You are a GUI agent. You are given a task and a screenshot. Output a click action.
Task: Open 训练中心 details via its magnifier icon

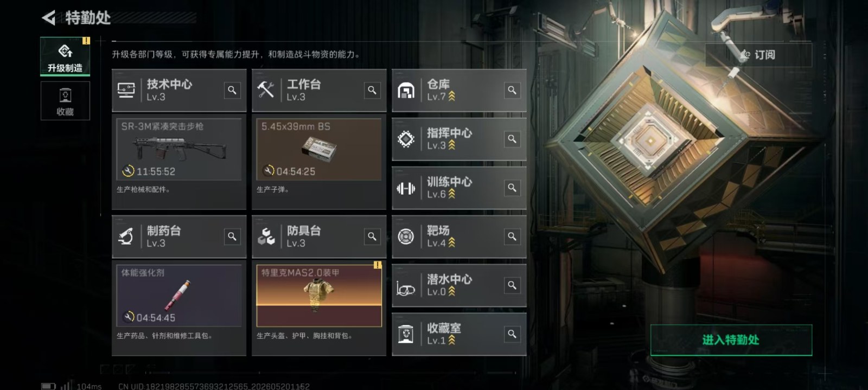click(512, 188)
